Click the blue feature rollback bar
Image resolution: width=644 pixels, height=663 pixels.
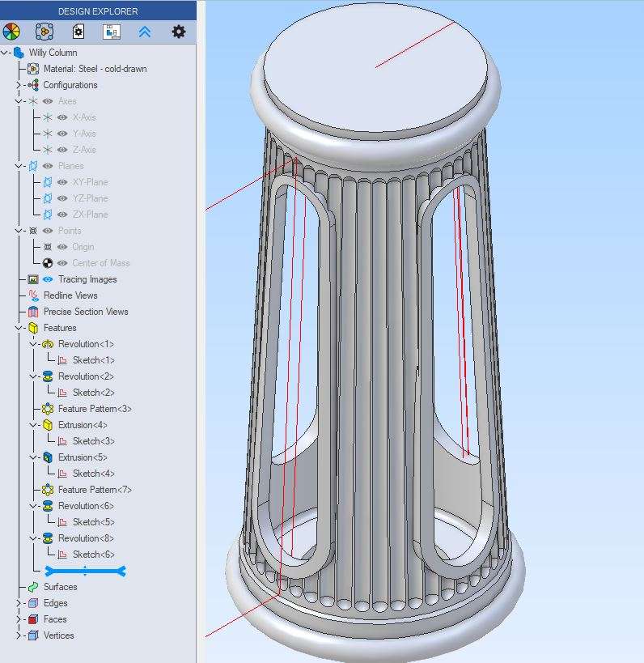(x=85, y=572)
